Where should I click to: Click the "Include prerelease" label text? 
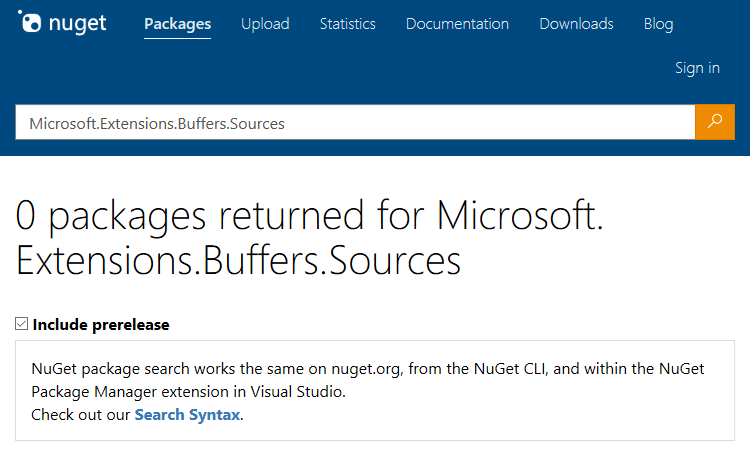pyautogui.click(x=101, y=324)
